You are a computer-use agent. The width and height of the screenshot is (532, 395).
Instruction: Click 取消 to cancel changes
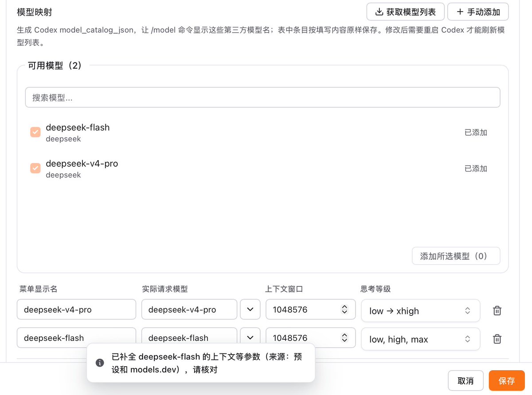point(465,381)
